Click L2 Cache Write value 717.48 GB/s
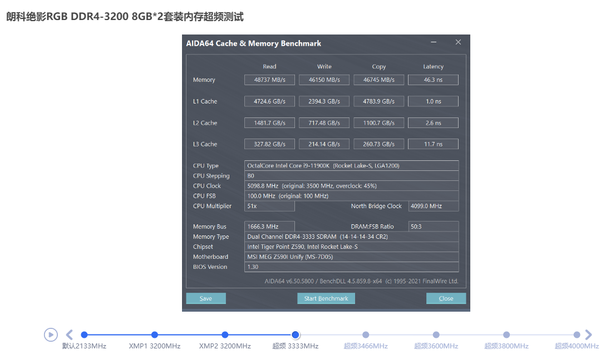This screenshot has height=364, width=615. pos(324,123)
